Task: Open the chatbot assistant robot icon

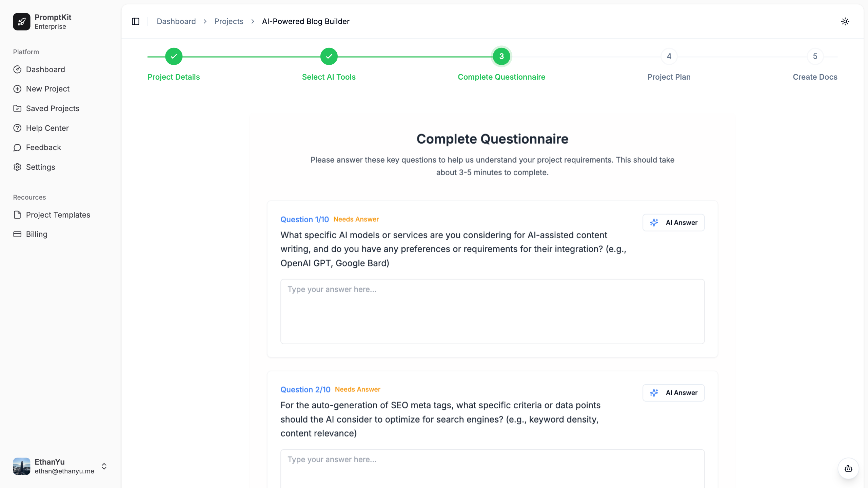Action: point(848,468)
